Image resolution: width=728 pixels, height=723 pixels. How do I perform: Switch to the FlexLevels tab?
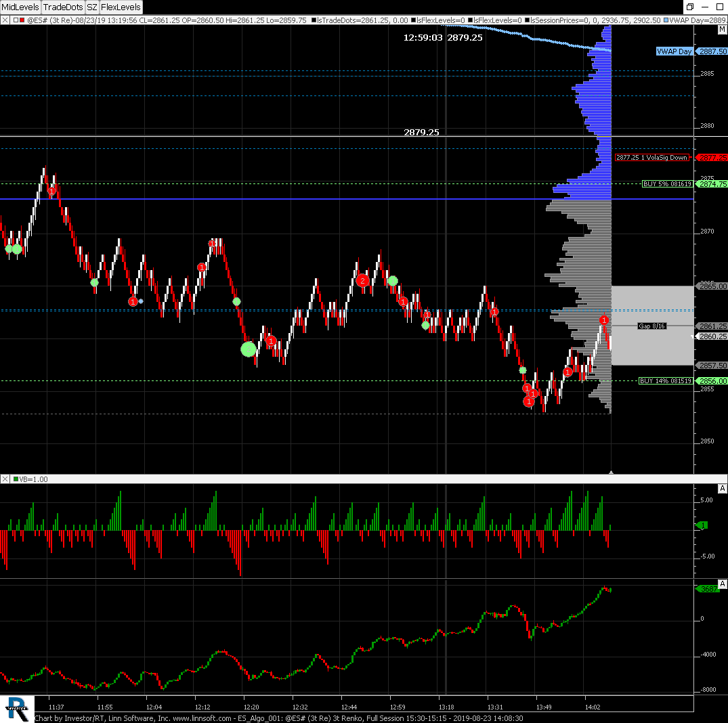pos(121,7)
